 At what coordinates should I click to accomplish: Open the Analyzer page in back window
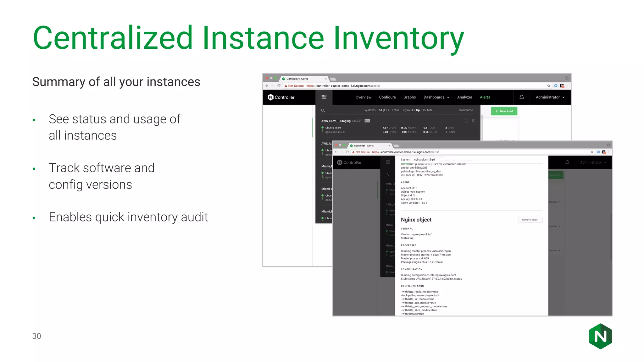(x=465, y=97)
